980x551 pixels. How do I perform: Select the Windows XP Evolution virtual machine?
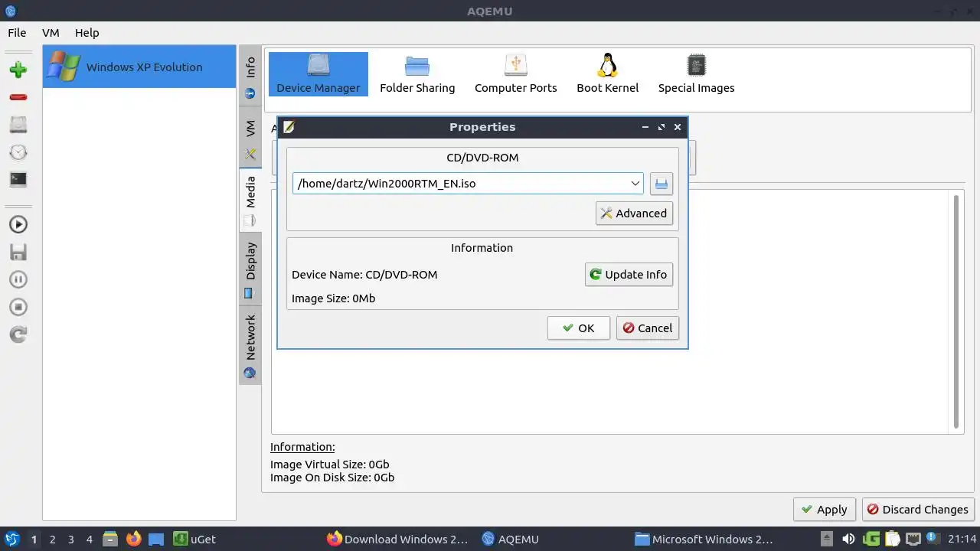click(139, 67)
